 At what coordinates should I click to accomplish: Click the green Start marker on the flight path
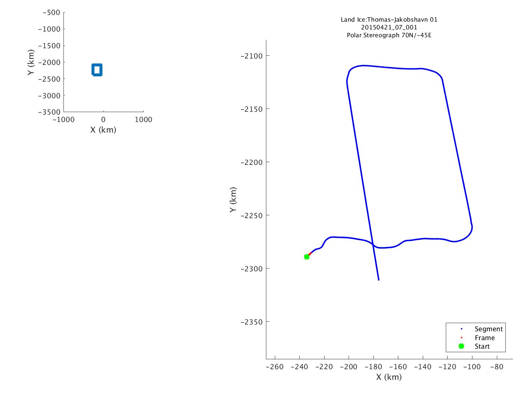point(307,257)
